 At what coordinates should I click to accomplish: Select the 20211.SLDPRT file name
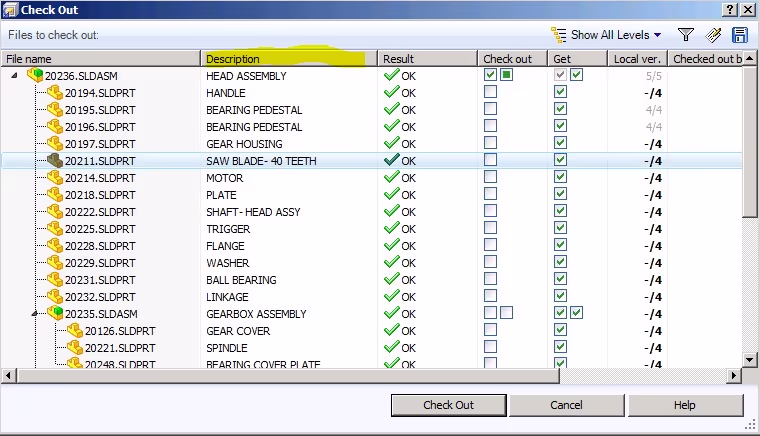[100, 161]
